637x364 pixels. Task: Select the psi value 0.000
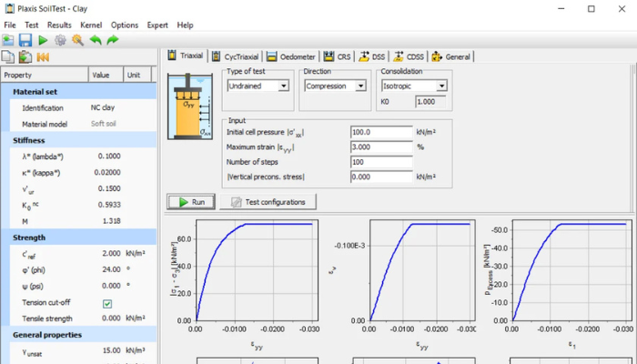(x=111, y=286)
